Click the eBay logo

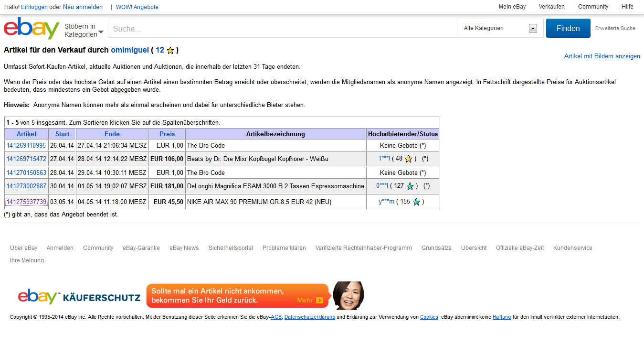(32, 28)
